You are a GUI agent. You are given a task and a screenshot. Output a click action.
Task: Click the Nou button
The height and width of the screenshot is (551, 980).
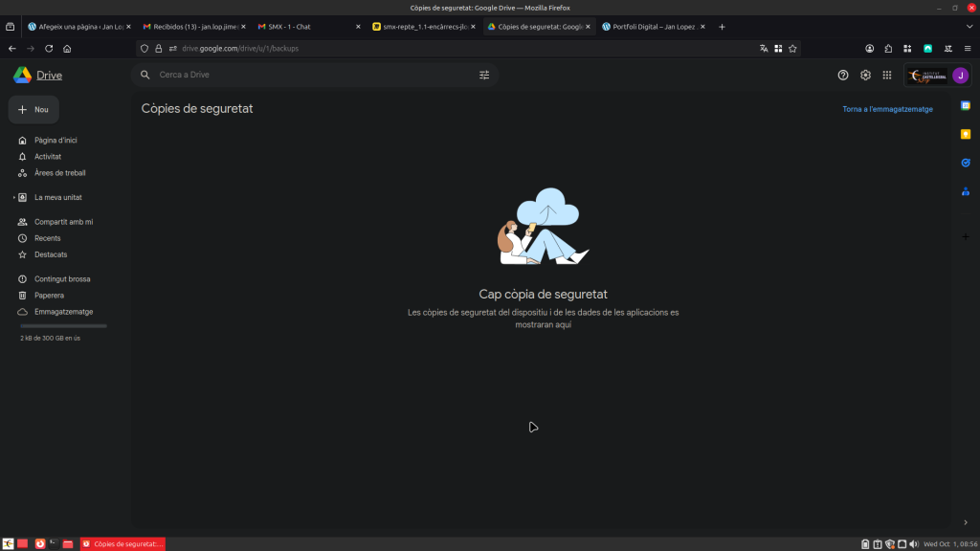pos(33,110)
